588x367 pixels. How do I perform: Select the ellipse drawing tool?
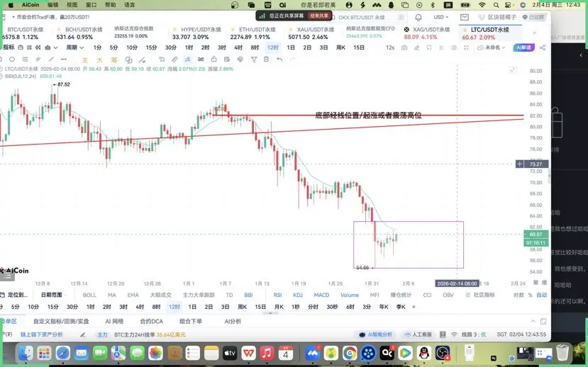12,60
